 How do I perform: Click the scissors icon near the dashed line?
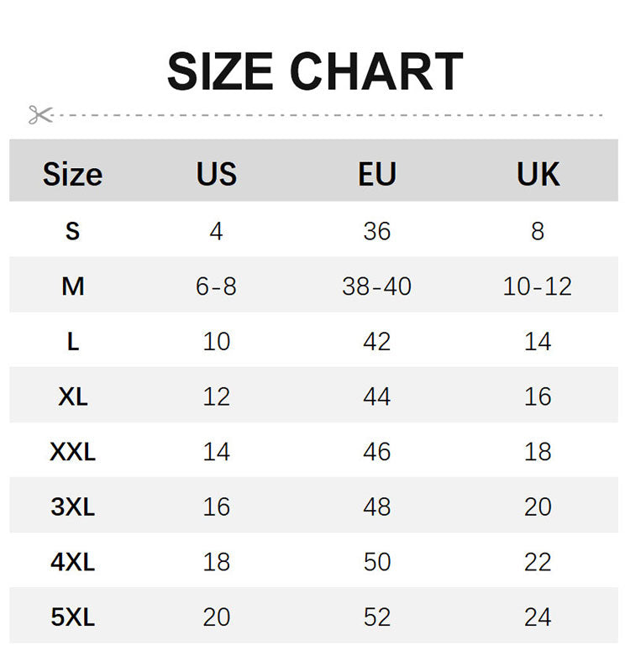point(40,115)
